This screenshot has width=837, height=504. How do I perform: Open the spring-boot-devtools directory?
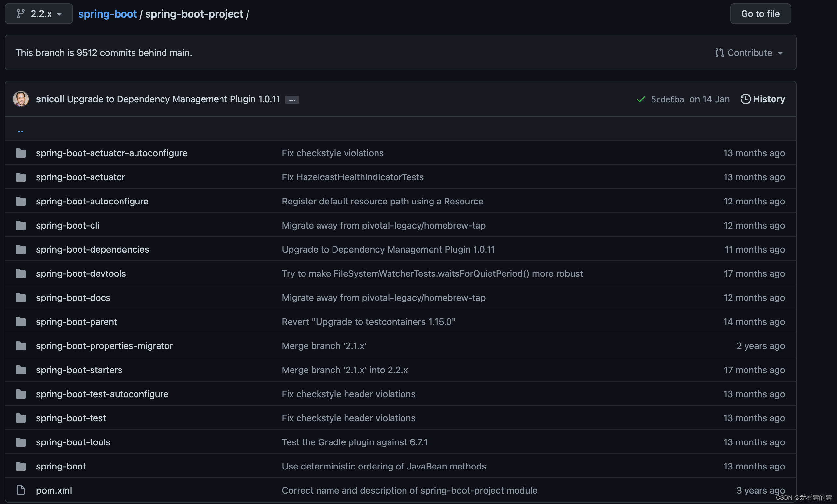click(81, 274)
